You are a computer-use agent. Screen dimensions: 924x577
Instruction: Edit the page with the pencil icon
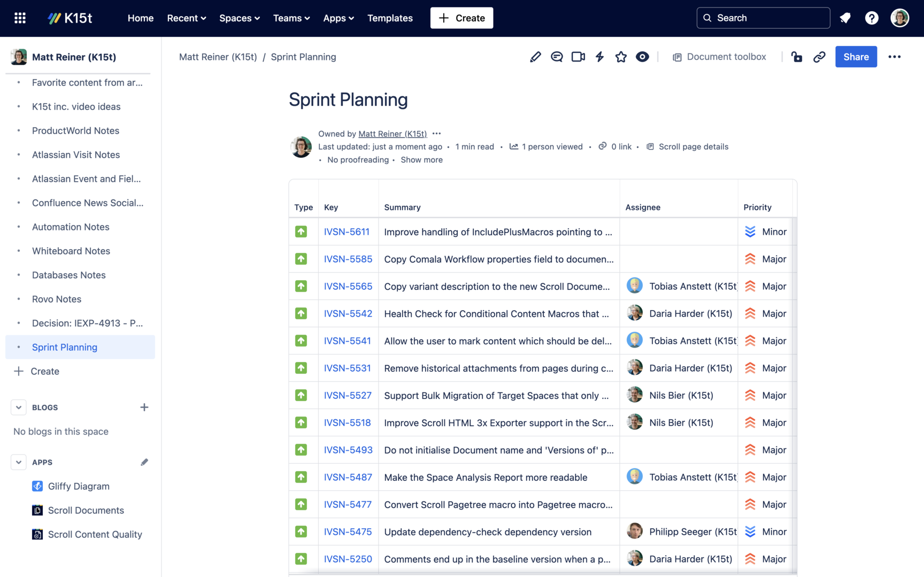(535, 57)
